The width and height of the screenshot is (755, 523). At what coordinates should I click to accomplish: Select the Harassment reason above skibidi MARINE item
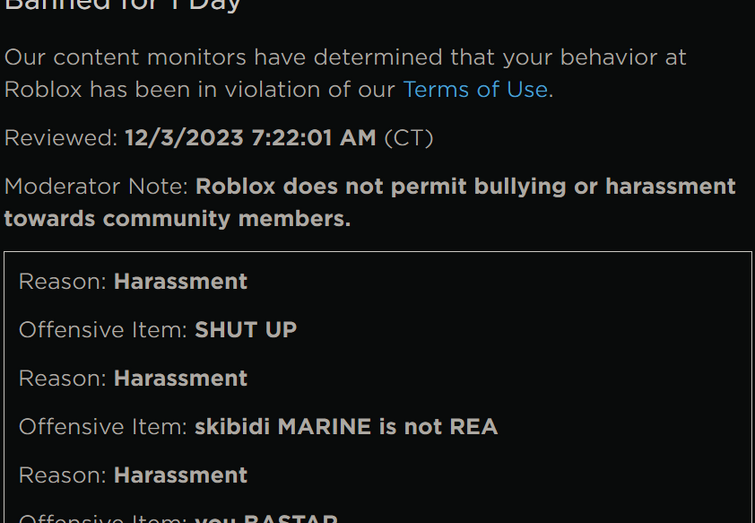pos(181,379)
